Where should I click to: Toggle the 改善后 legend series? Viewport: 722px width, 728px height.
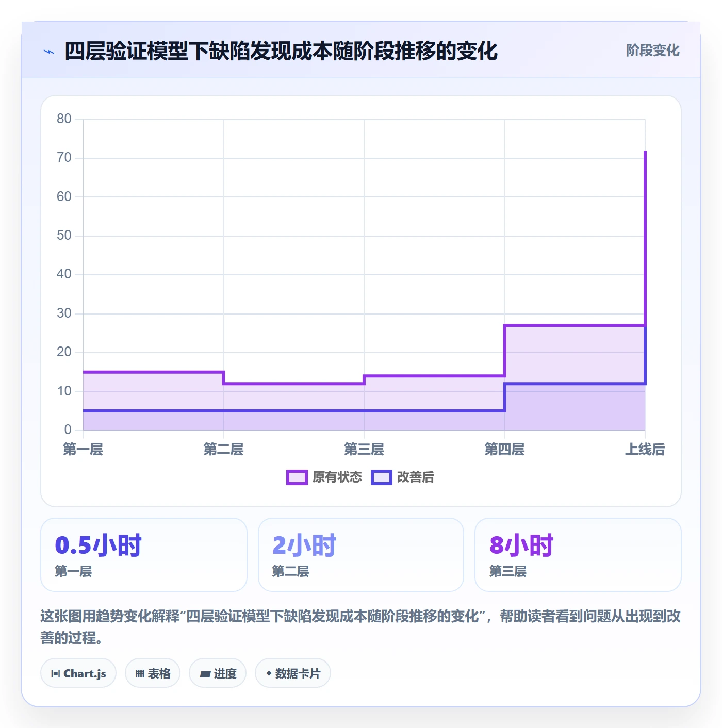coord(403,477)
